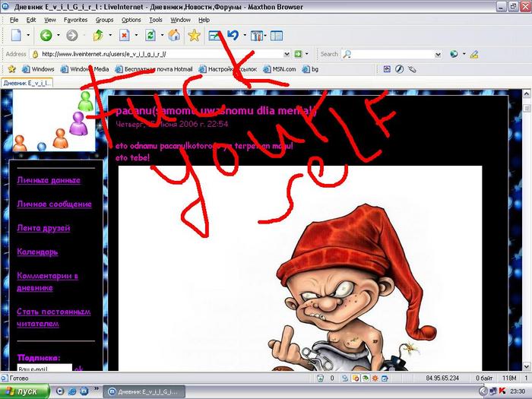532x399 pixels.
Task: Open the Refresh dropdown arrow
Action: click(x=162, y=35)
